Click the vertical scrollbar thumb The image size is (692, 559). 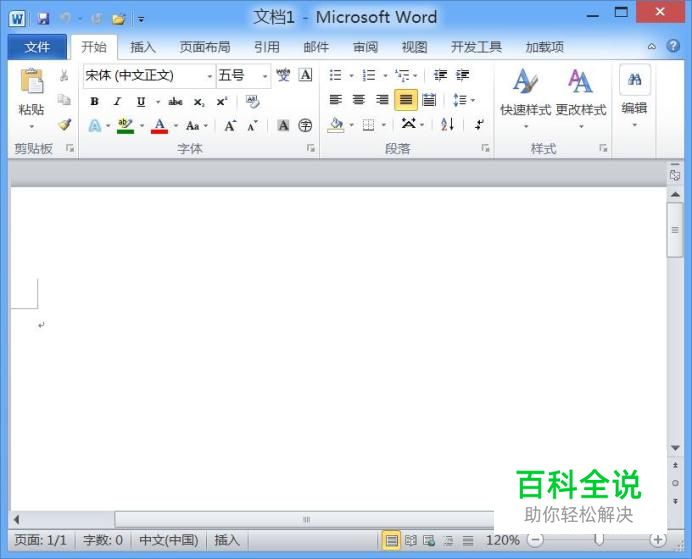click(x=675, y=230)
